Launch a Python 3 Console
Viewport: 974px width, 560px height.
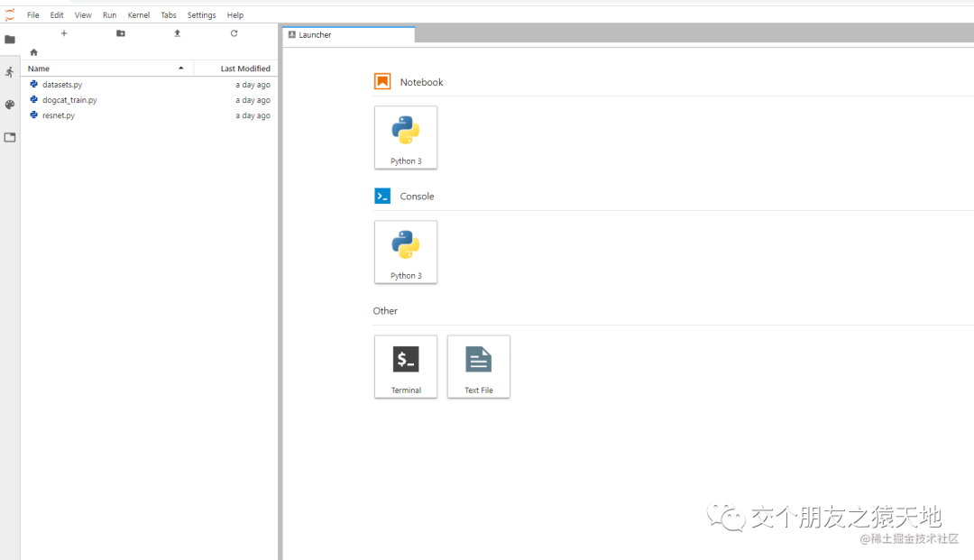[406, 252]
